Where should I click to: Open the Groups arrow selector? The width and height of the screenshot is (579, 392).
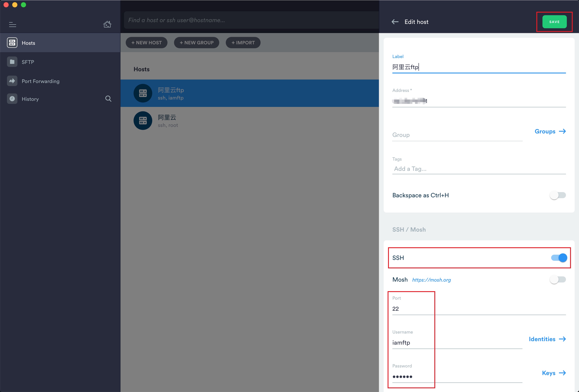[550, 131]
